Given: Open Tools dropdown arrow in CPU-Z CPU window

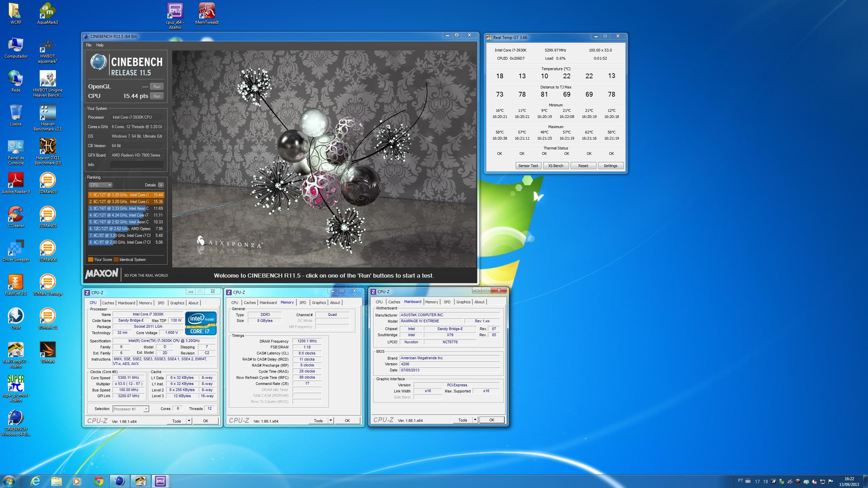Looking at the screenshot, I should (x=189, y=421).
